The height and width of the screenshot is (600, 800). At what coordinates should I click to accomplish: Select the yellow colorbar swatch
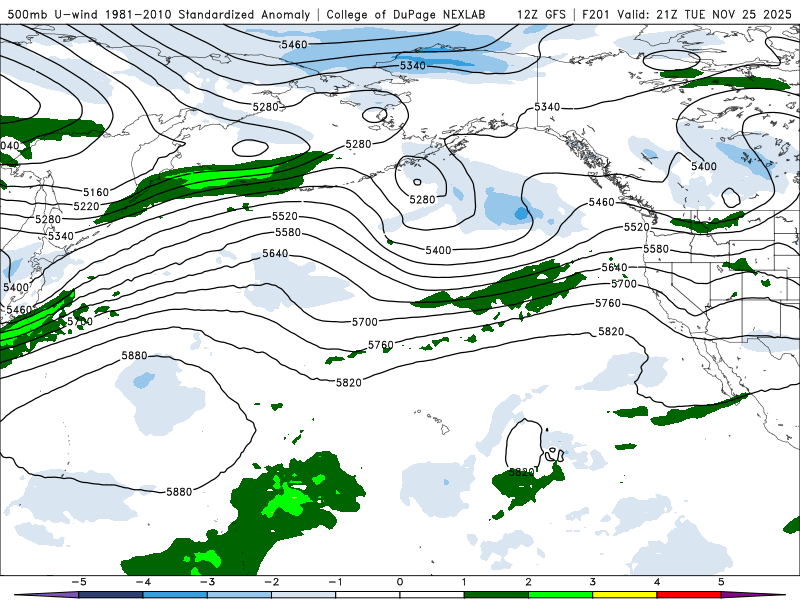624,595
